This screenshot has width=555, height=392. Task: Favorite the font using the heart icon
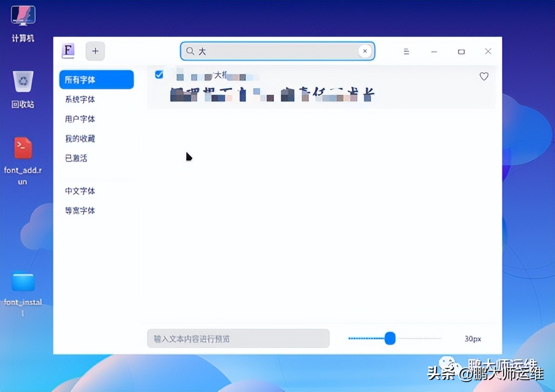pos(484,76)
